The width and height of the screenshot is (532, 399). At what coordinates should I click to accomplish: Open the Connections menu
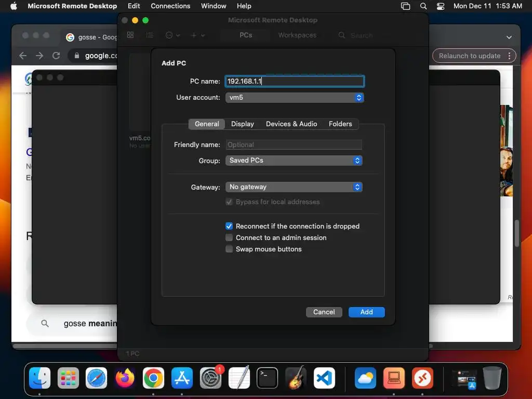[x=170, y=6]
